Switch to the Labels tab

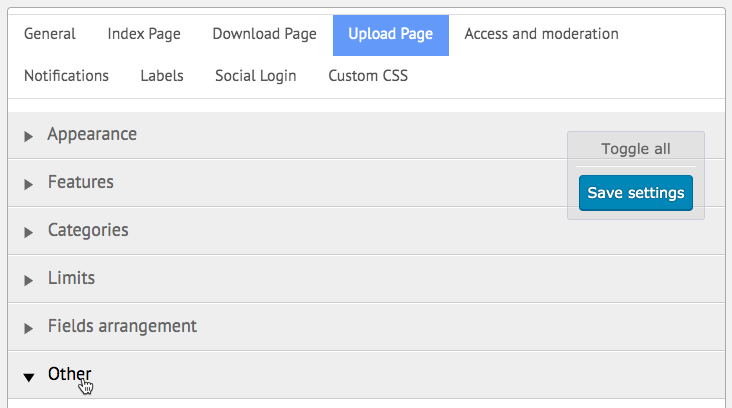pyautogui.click(x=162, y=76)
